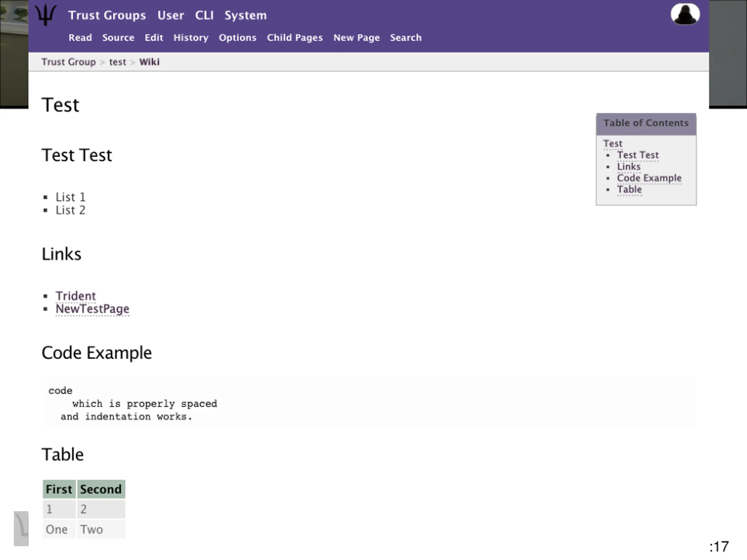Open the NewTestPage link
The width and height of the screenshot is (747, 560).
click(x=92, y=309)
